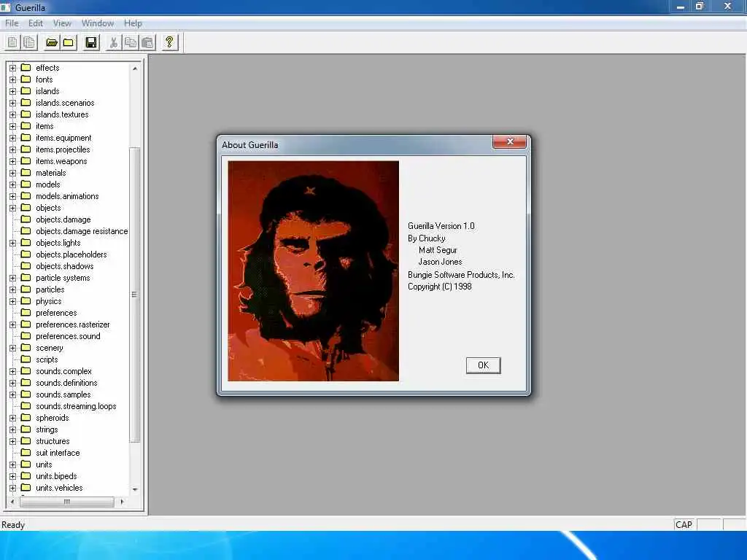This screenshot has height=560, width=747.
Task: Expand the items.weapons tree node
Action: coord(13,161)
